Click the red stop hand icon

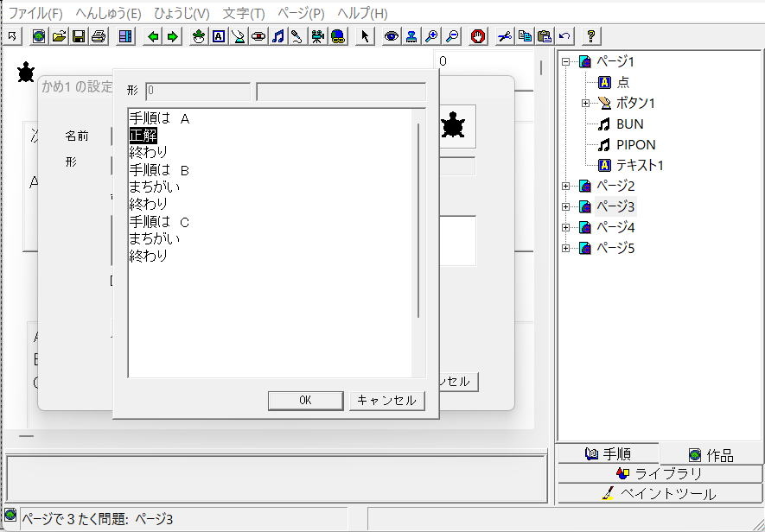click(478, 36)
